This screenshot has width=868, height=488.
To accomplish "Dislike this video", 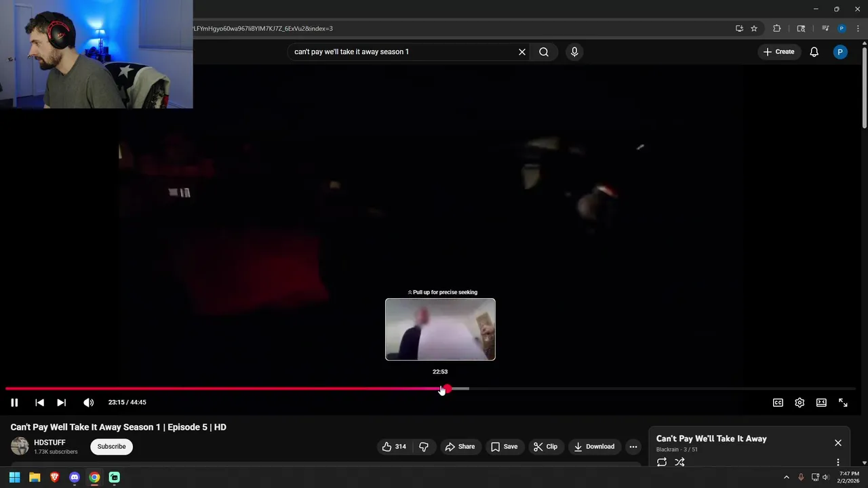I will 424,447.
